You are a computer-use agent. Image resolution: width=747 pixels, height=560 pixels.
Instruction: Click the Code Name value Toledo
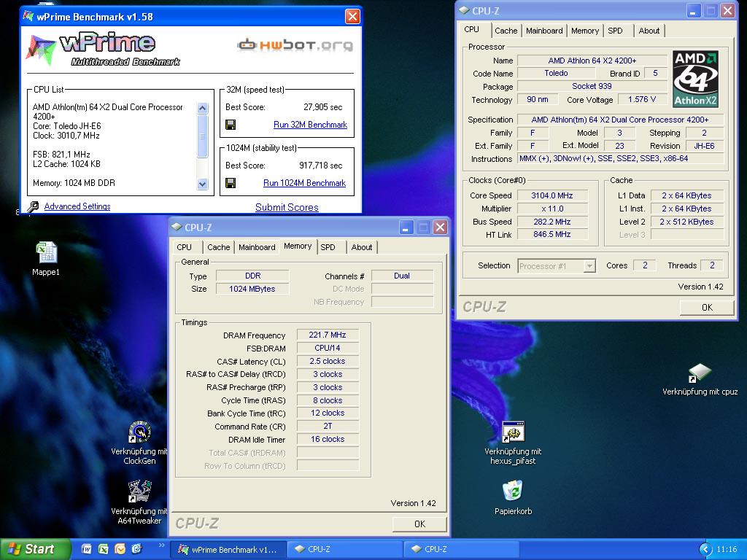coord(556,74)
